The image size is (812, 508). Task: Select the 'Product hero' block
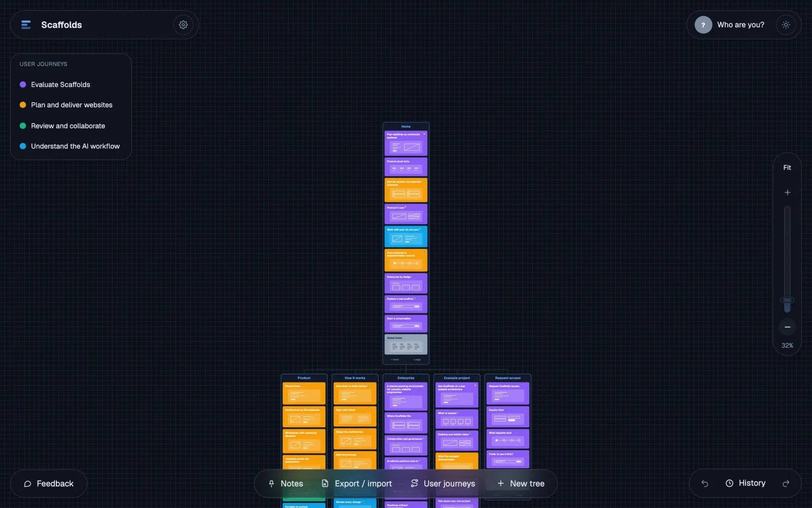(304, 394)
